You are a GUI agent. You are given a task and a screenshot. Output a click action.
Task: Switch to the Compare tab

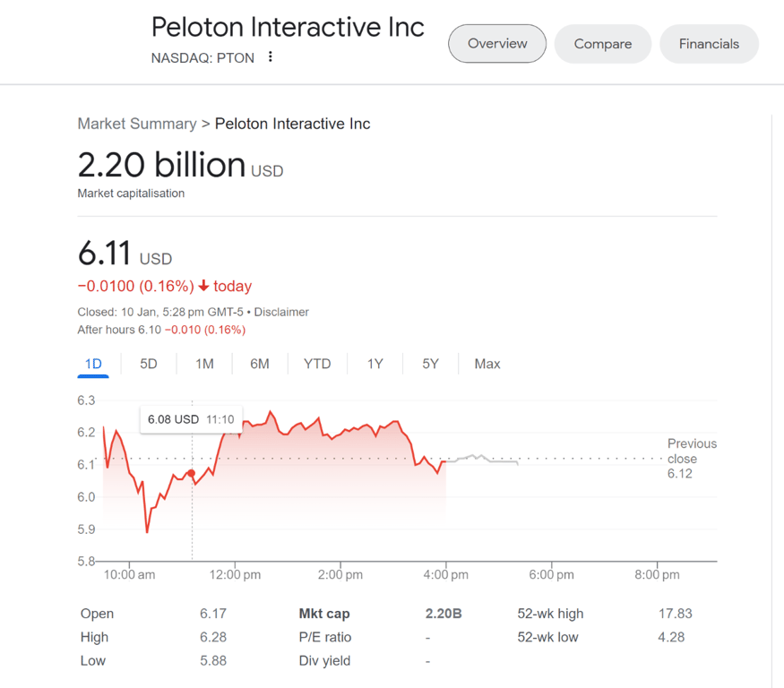point(603,44)
